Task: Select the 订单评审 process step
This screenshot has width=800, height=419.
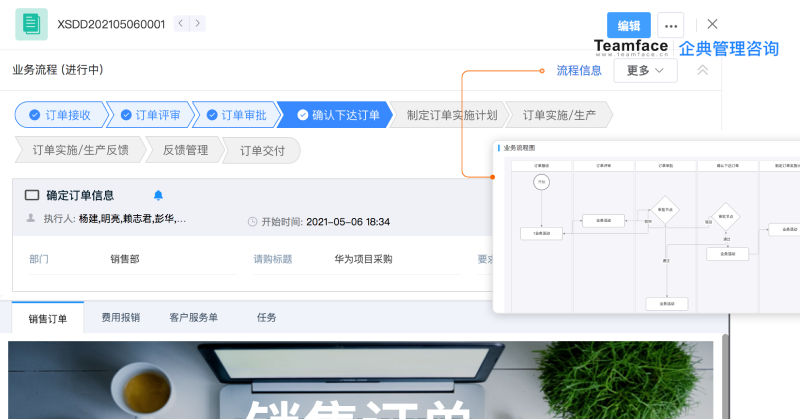Action: pos(150,115)
